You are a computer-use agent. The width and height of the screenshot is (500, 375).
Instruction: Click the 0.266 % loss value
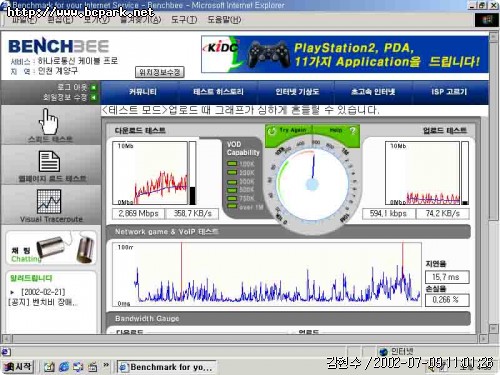[x=447, y=300]
